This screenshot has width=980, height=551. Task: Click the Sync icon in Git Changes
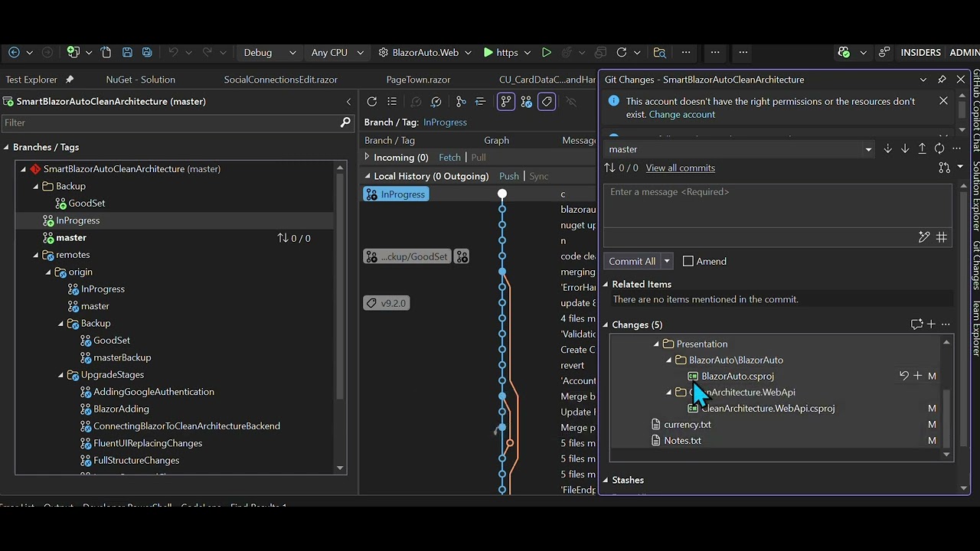(939, 149)
